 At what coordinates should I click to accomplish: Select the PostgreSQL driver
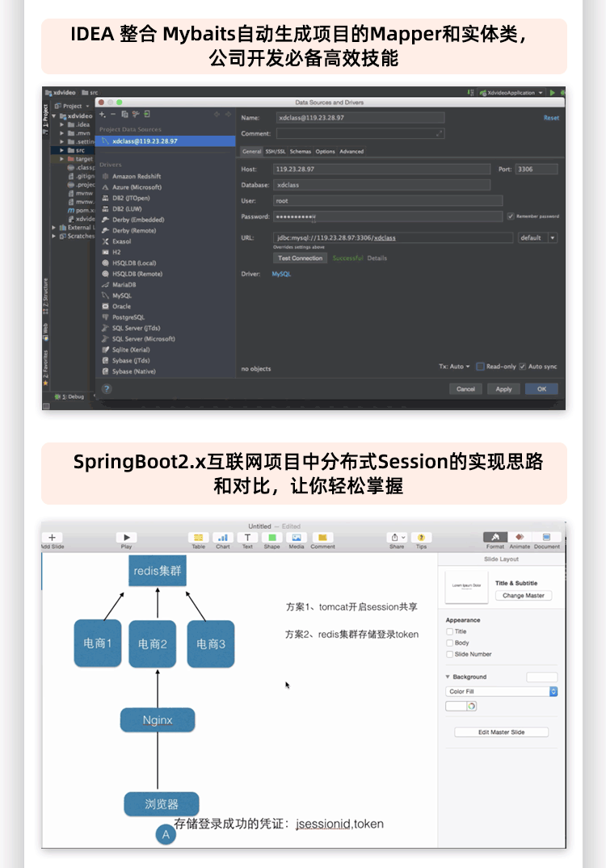coord(128,317)
